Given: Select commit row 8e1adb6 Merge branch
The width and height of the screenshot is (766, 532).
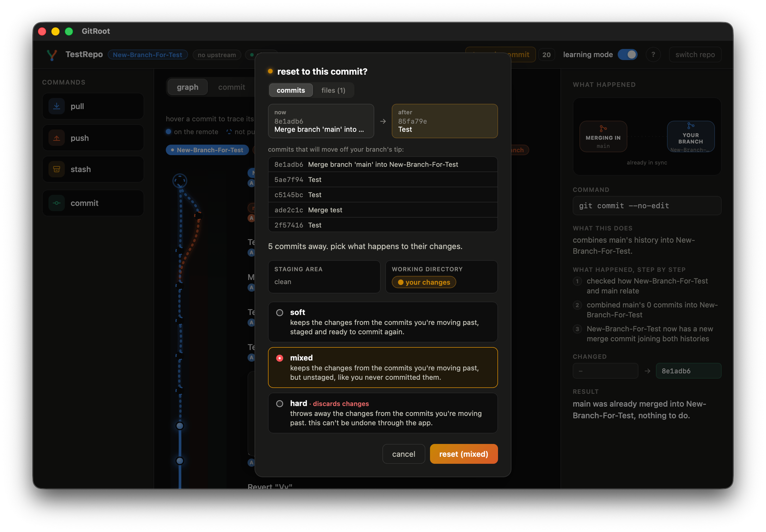Looking at the screenshot, I should [383, 165].
